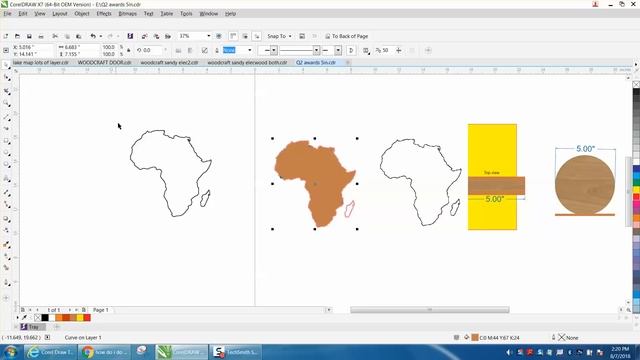The height and width of the screenshot is (360, 640).
Task: Click the no-fill X swatch in document palette
Action: [38, 318]
